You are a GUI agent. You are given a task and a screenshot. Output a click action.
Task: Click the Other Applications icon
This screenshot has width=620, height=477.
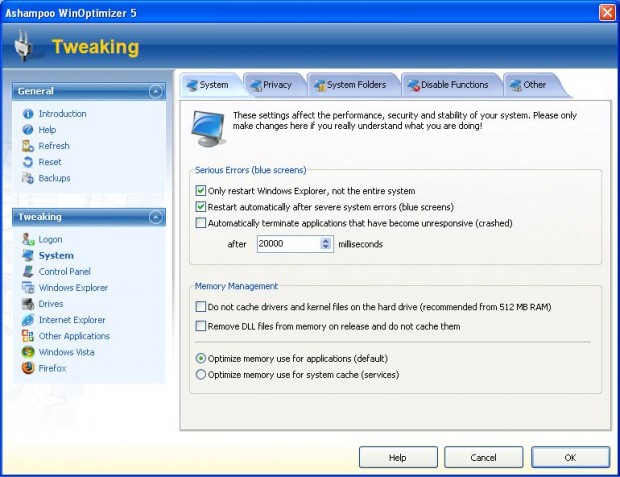click(28, 336)
